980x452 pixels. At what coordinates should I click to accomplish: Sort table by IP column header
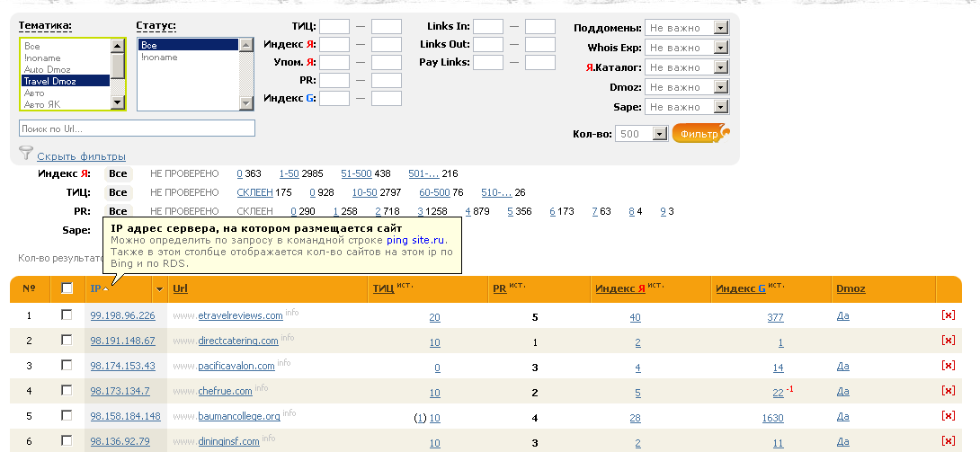[x=95, y=288]
